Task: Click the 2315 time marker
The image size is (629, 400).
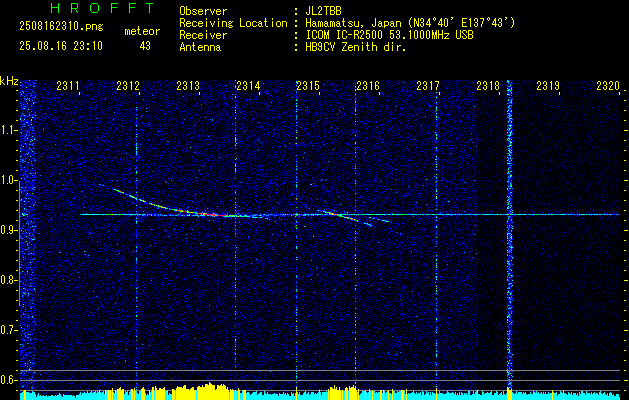Action: point(308,85)
